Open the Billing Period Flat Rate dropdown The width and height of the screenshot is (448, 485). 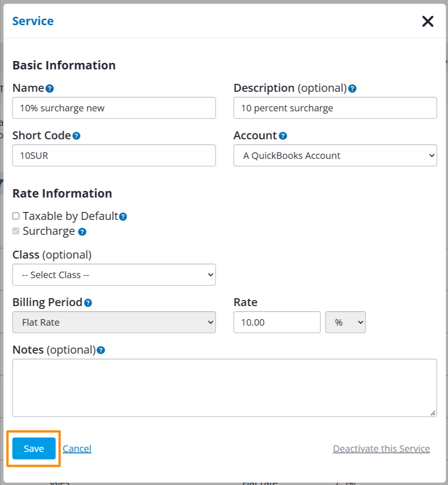pyautogui.click(x=114, y=322)
